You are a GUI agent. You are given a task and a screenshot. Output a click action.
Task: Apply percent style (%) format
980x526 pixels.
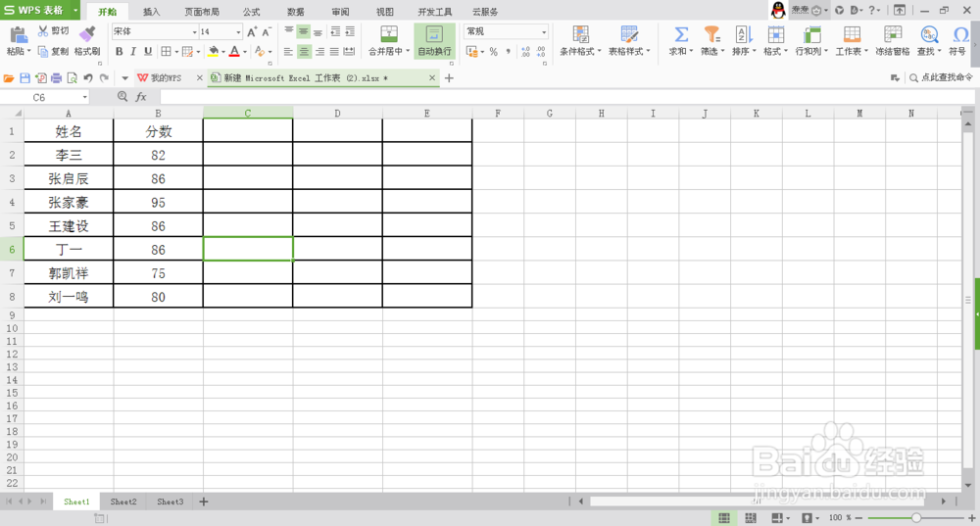[x=493, y=52]
